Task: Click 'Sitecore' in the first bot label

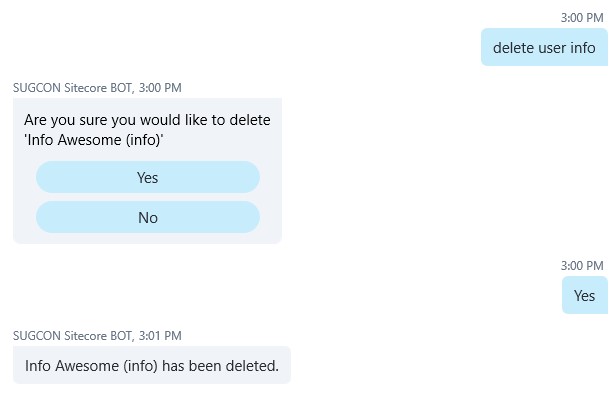Action: coord(87,88)
